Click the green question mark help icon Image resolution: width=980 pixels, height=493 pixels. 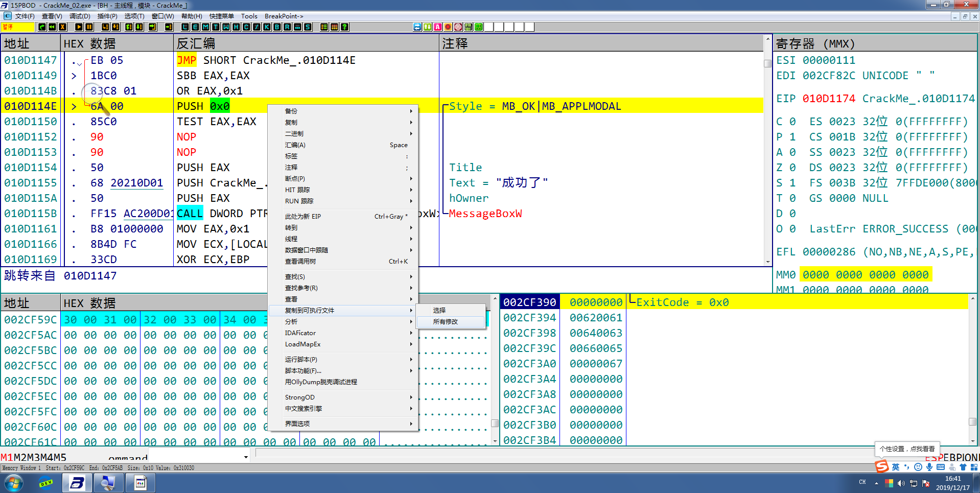(345, 27)
